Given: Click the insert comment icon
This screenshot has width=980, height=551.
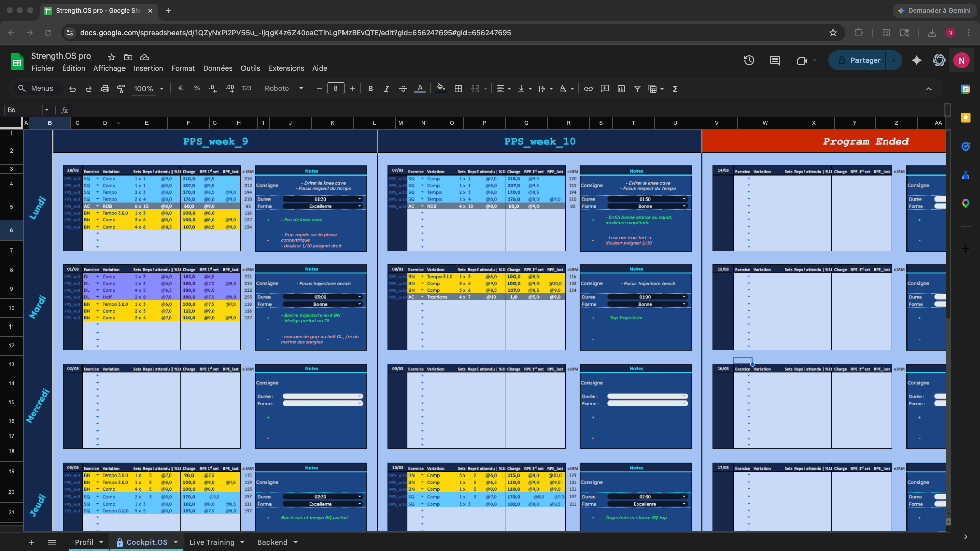Looking at the screenshot, I should 605,88.
